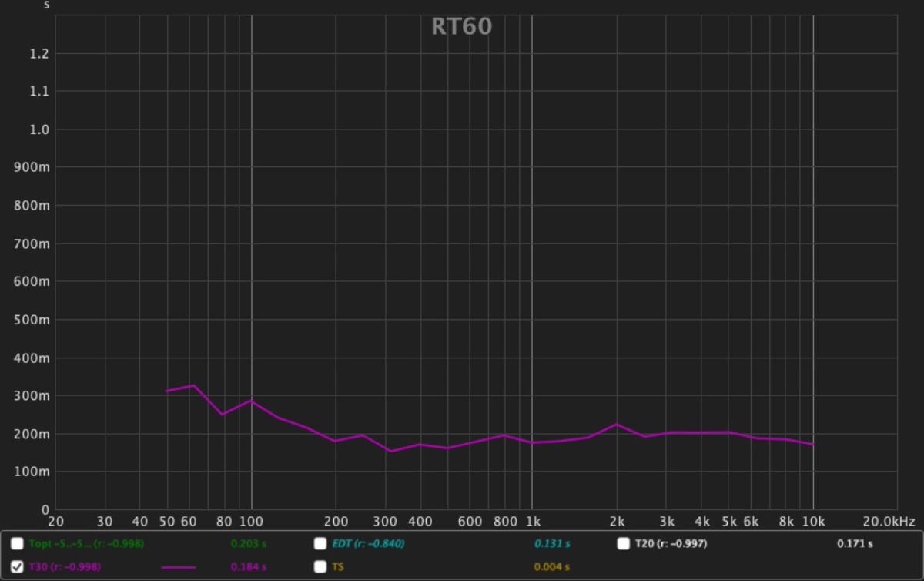Screen dimensions: 924x581
Task: Click the 0.184 s T30 value
Action: pos(248,568)
